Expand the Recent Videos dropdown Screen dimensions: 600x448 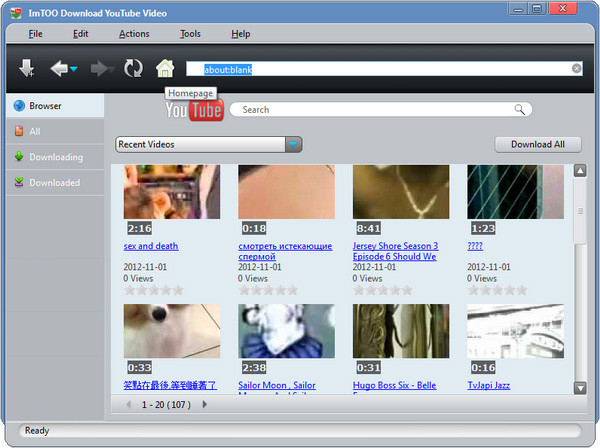click(293, 145)
